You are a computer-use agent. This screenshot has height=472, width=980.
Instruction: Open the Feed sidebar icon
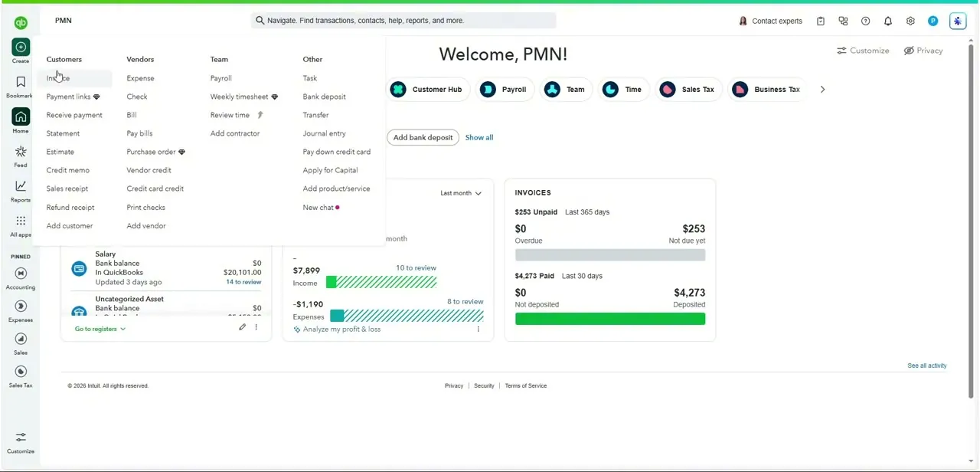[21, 152]
